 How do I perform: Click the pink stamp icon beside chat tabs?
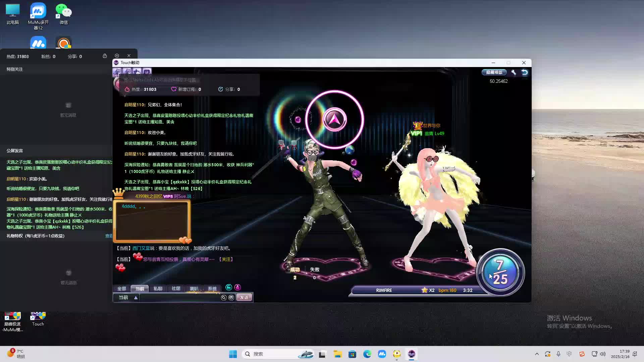click(237, 288)
